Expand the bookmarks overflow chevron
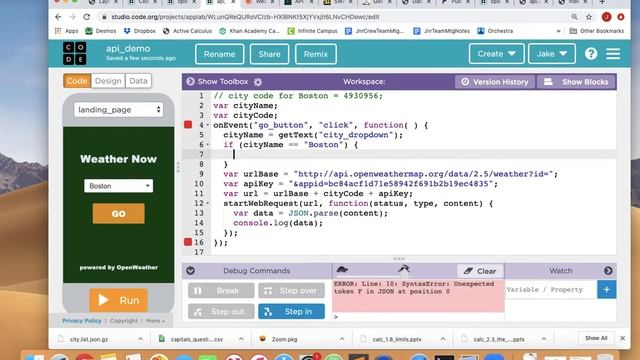The height and width of the screenshot is (360, 640). [558, 31]
